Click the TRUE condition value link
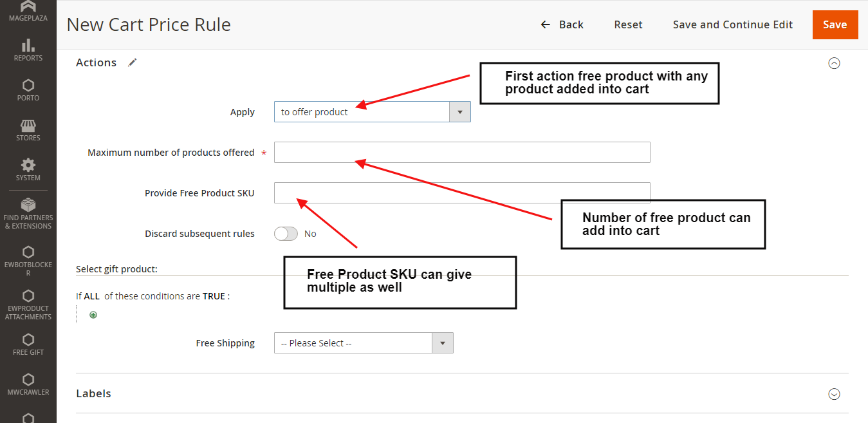868x423 pixels. (214, 296)
